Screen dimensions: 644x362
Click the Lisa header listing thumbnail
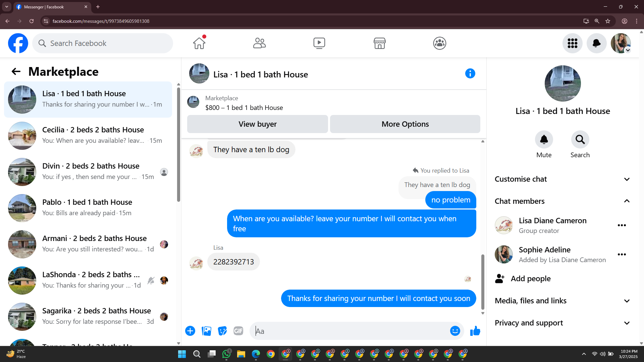click(199, 73)
